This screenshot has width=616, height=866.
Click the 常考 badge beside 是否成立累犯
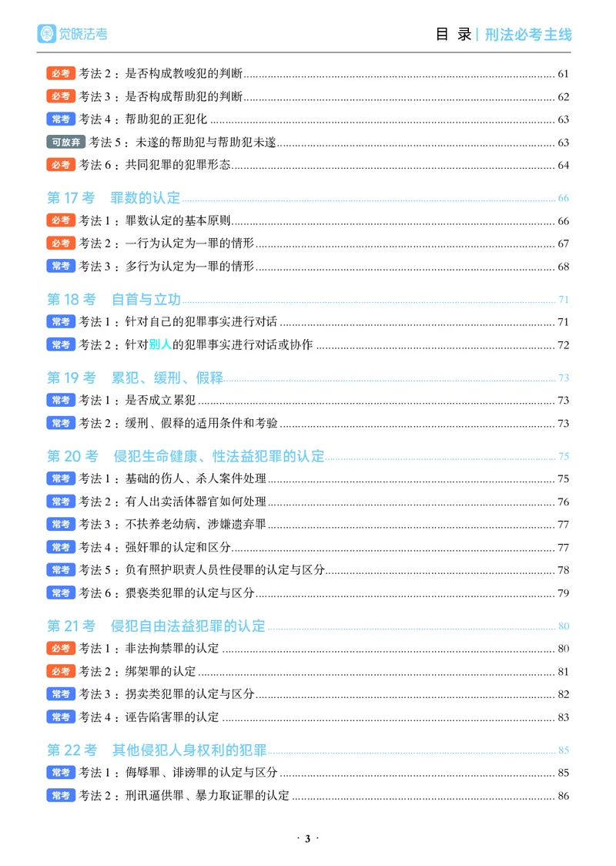(61, 401)
